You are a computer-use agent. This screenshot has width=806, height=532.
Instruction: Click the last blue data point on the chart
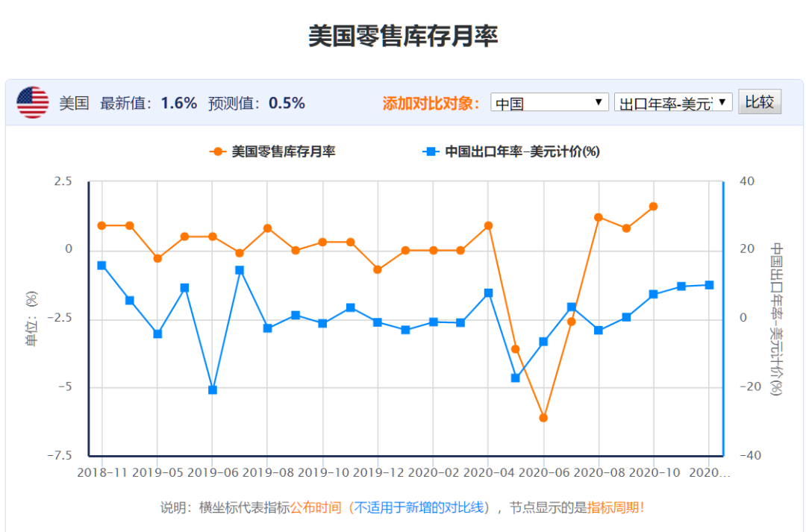click(x=709, y=284)
